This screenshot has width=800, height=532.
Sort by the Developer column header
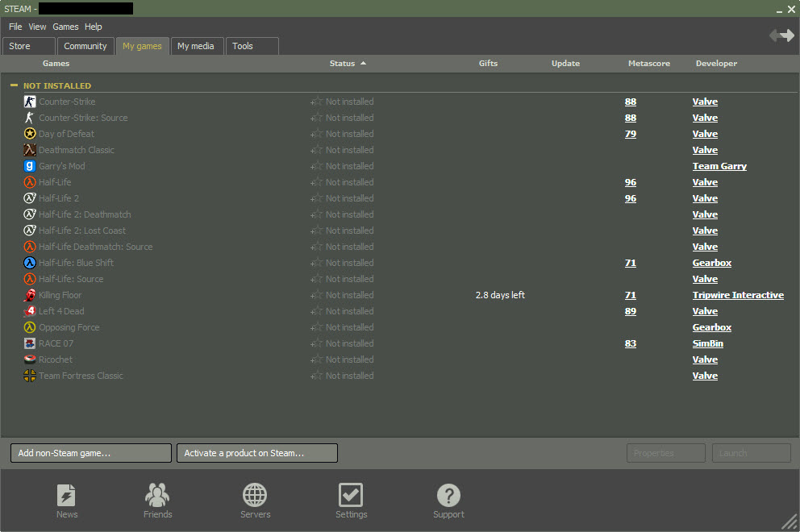[x=716, y=63]
